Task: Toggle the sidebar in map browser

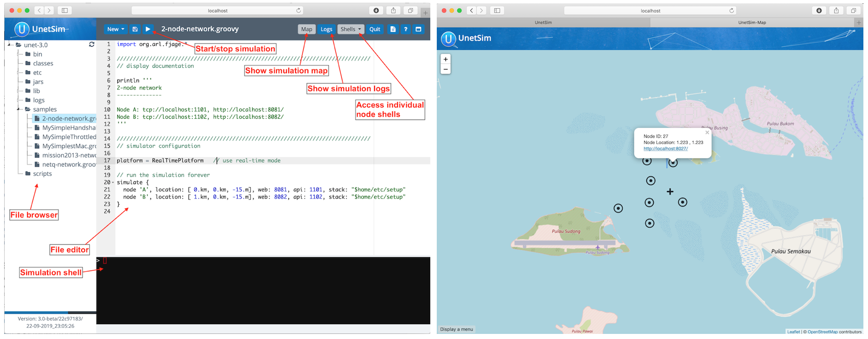Action: coord(497,11)
